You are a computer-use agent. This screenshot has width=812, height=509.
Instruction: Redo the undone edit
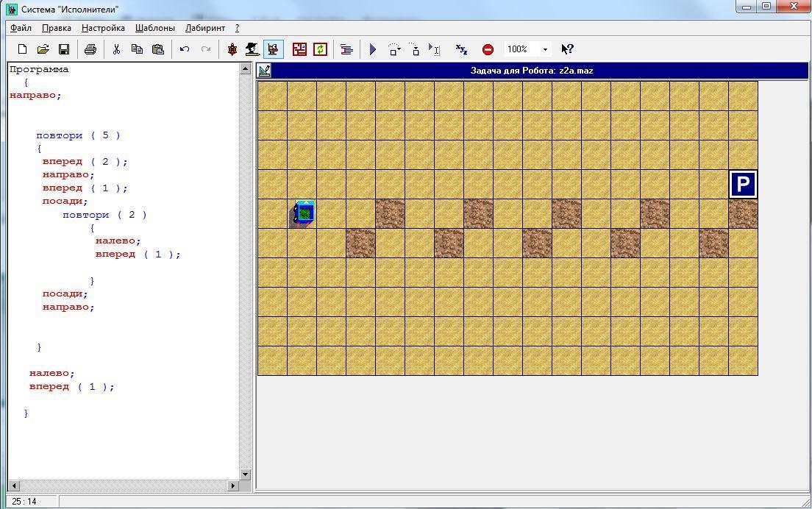point(206,49)
